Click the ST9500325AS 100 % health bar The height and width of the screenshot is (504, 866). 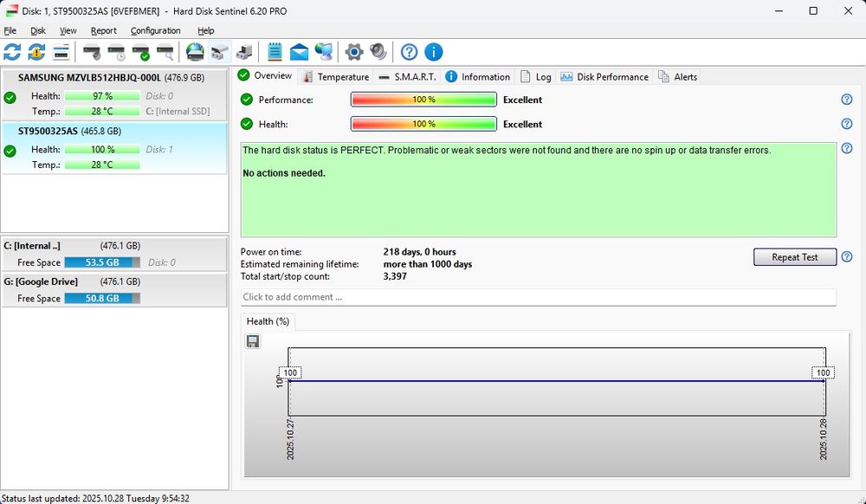pyautogui.click(x=102, y=149)
